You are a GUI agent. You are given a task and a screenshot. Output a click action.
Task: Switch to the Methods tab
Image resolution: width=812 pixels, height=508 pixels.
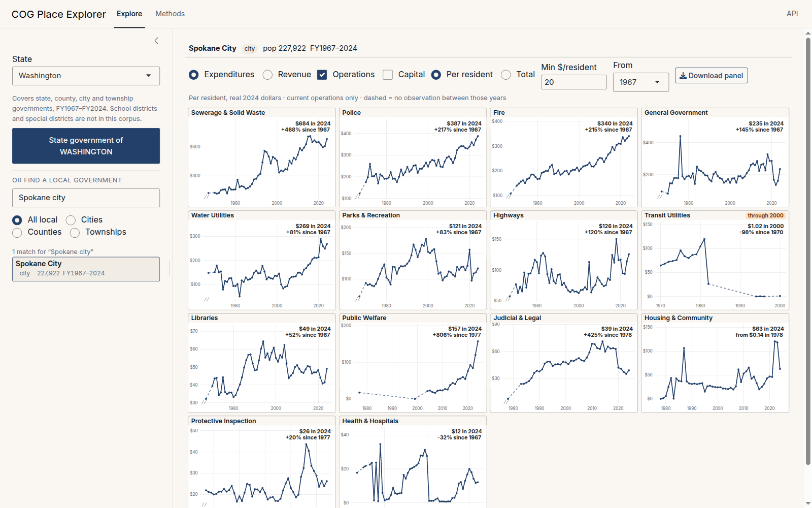(170, 14)
